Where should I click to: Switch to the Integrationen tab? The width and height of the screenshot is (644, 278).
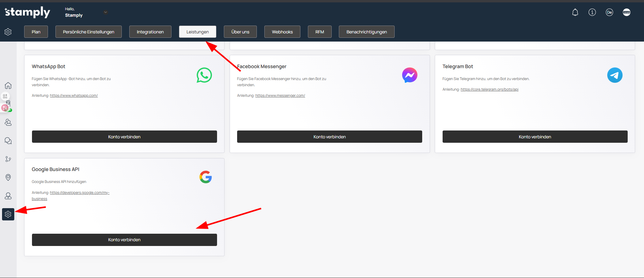click(x=150, y=32)
